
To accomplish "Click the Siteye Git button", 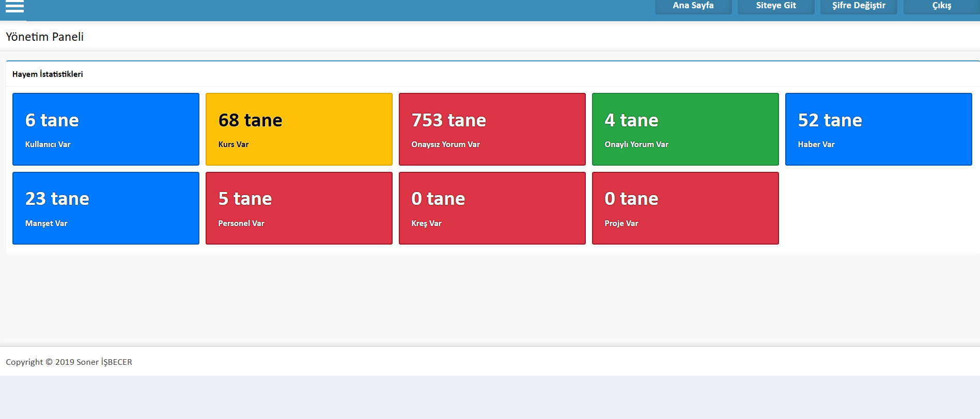I will [775, 6].
